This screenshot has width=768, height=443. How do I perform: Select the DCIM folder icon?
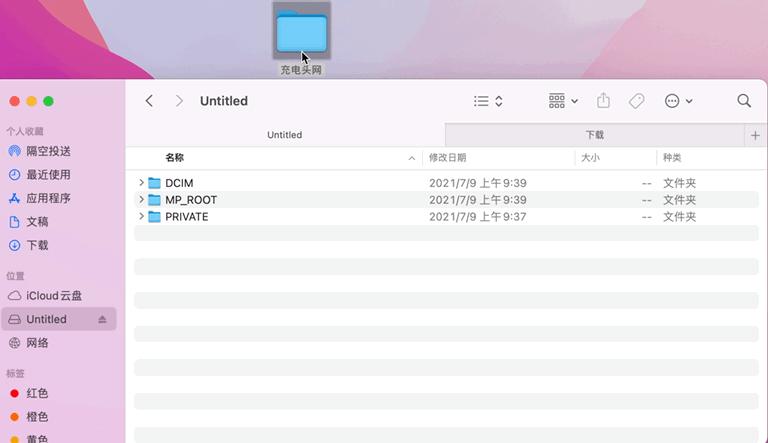coord(154,183)
